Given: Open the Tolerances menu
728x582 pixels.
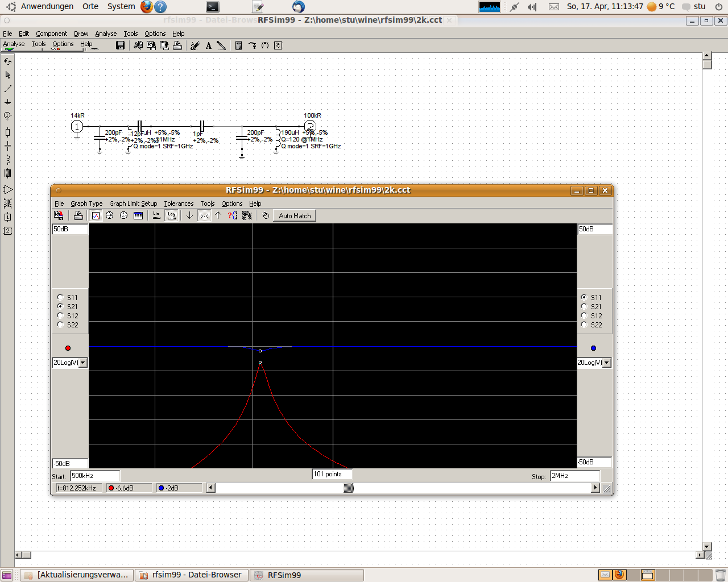Looking at the screenshot, I should pyautogui.click(x=179, y=203).
